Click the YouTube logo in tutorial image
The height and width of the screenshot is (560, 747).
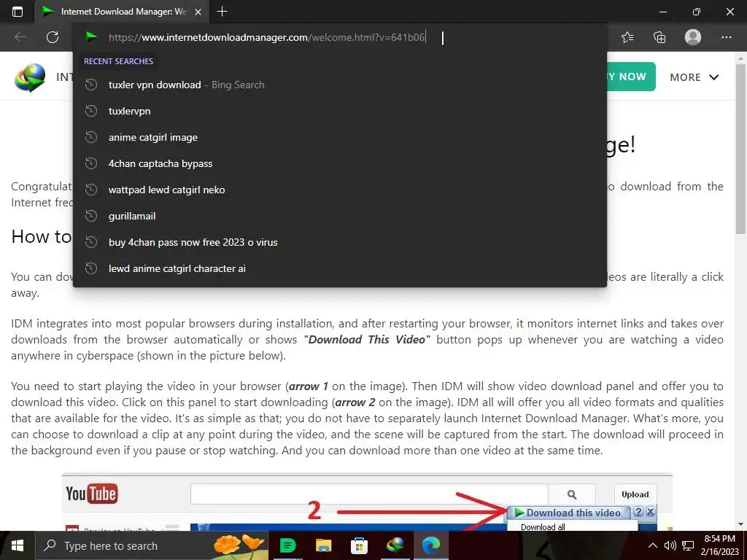(x=91, y=494)
